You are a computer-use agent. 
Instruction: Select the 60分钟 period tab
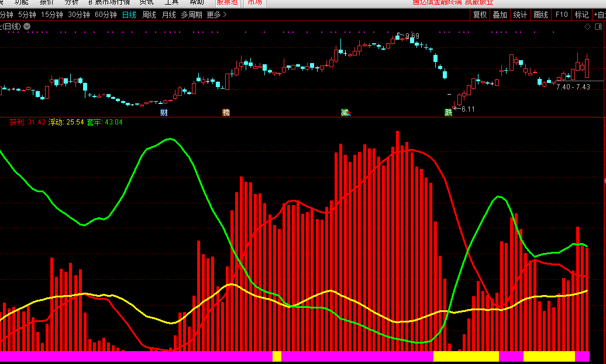(x=106, y=15)
